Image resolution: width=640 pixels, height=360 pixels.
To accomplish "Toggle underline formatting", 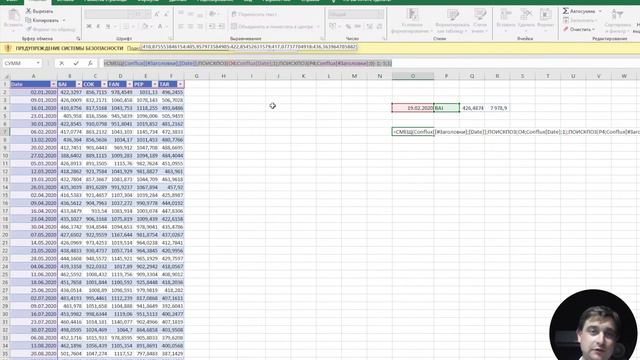I will click(x=108, y=27).
